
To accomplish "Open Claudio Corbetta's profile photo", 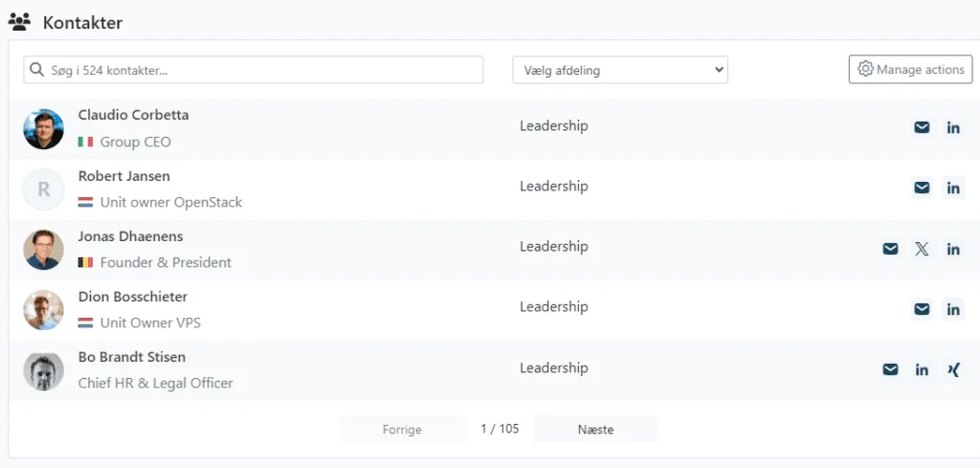I will pyautogui.click(x=44, y=128).
